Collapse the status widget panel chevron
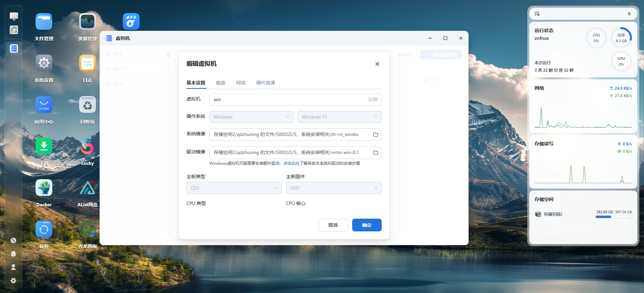Image resolution: width=644 pixels, height=293 pixels. pos(629,14)
